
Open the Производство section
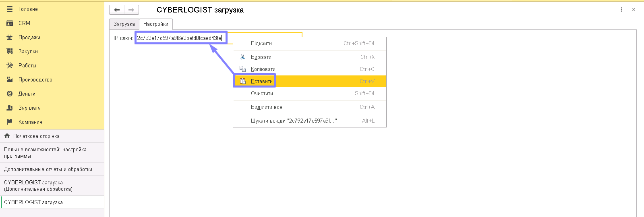(x=52, y=79)
